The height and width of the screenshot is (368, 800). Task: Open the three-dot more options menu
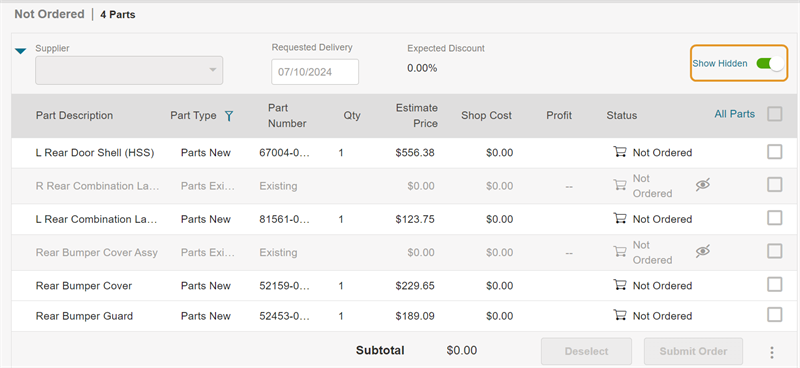point(772,352)
